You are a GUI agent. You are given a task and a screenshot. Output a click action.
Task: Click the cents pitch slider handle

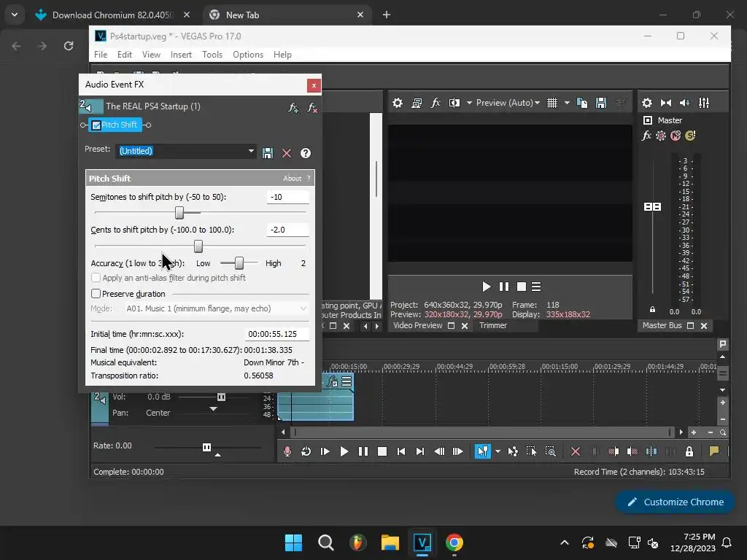pos(198,246)
